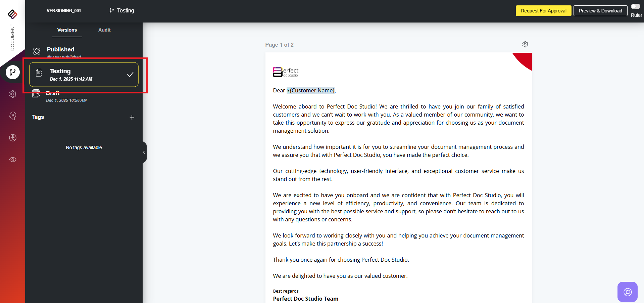Open page settings gear icon

point(525,44)
